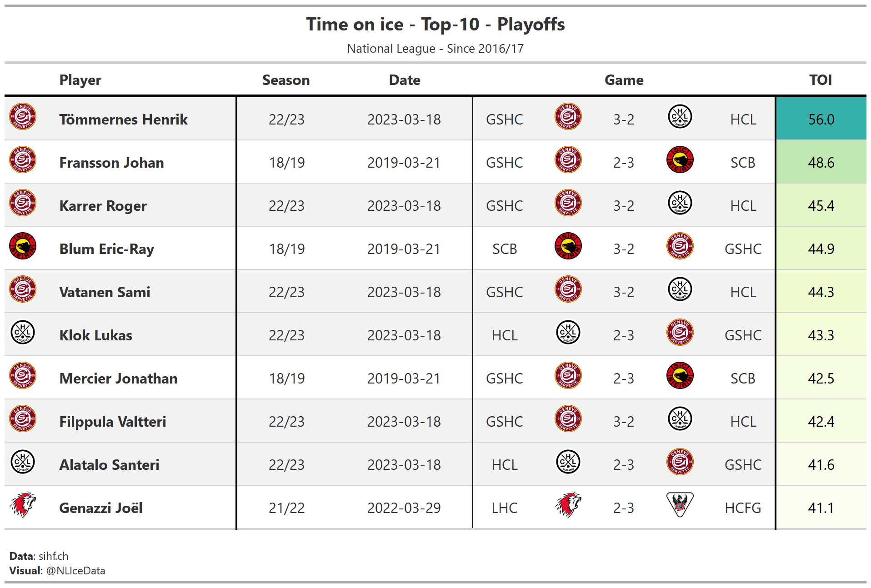Click the sihf.ch data source text

pos(53,556)
